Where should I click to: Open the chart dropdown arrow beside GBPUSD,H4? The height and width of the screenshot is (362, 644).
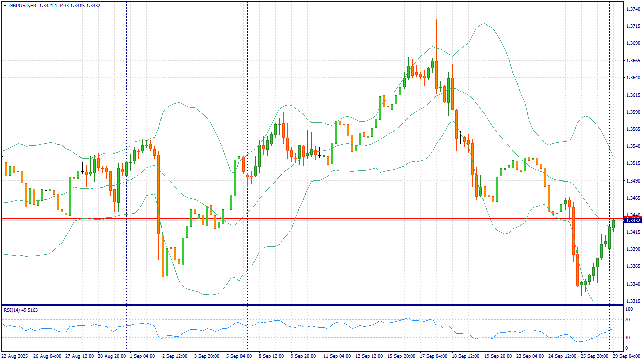(5, 6)
